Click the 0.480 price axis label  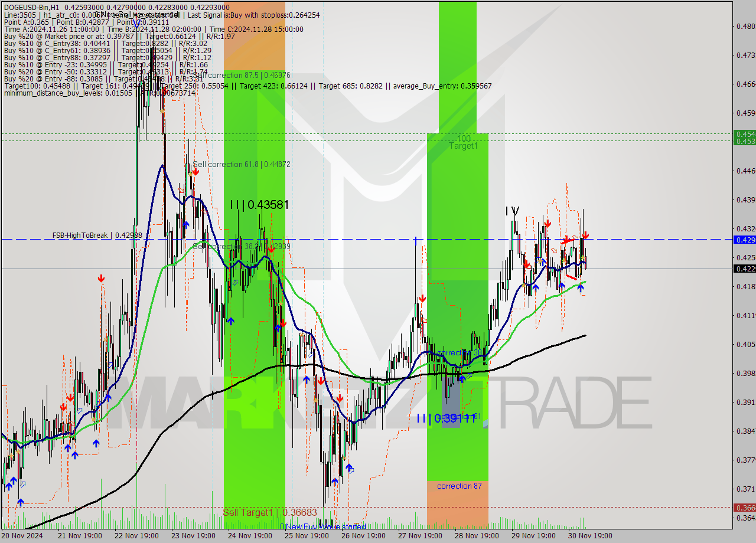pyautogui.click(x=745, y=26)
